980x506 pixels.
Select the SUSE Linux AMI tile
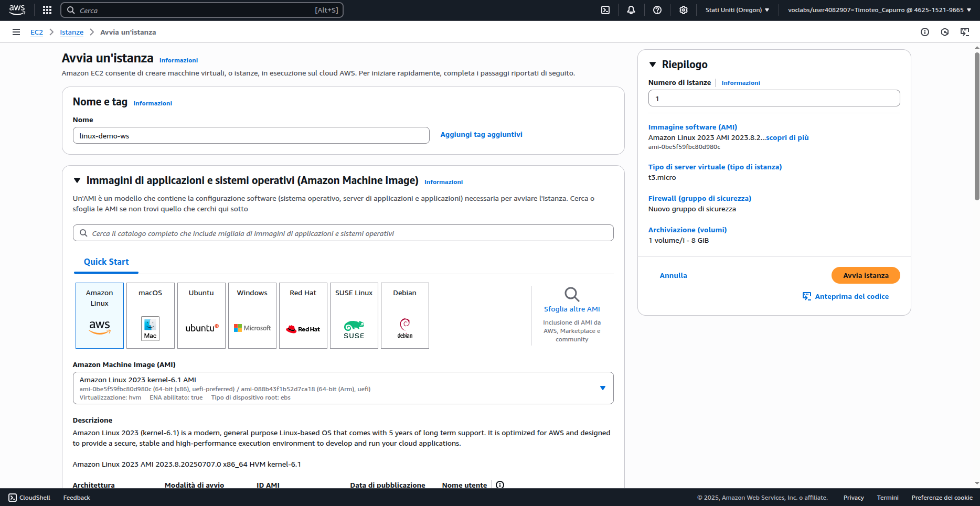(354, 316)
